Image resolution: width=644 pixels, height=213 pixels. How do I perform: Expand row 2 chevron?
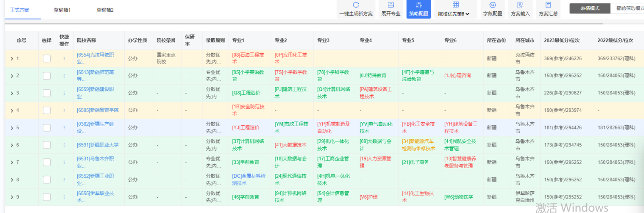coord(12,76)
